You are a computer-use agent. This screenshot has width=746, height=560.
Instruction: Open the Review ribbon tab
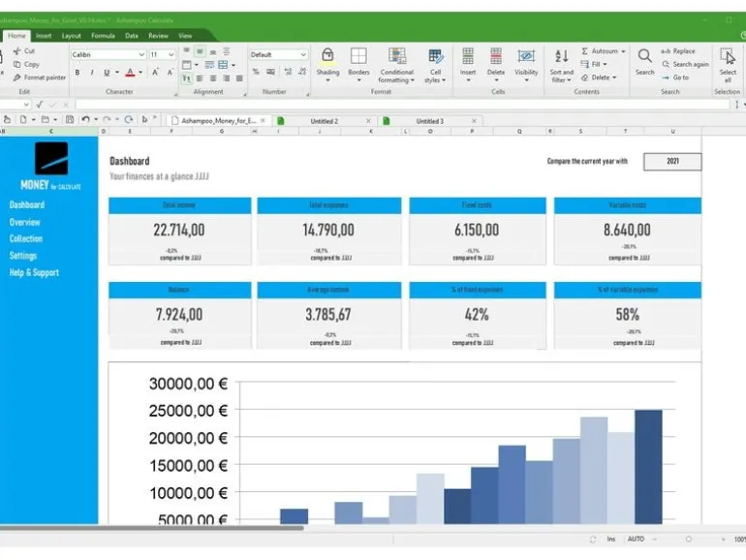[158, 36]
